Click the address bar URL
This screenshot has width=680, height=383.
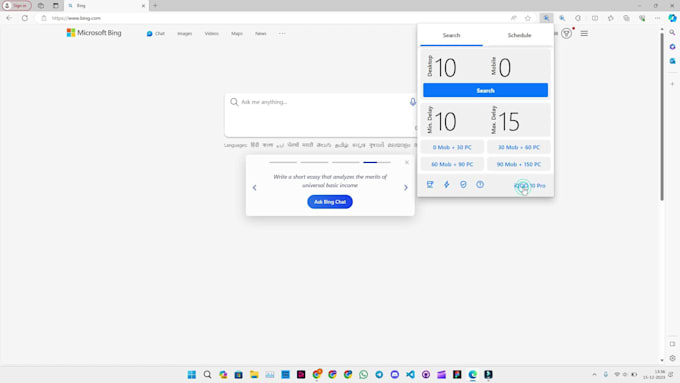[x=76, y=18]
